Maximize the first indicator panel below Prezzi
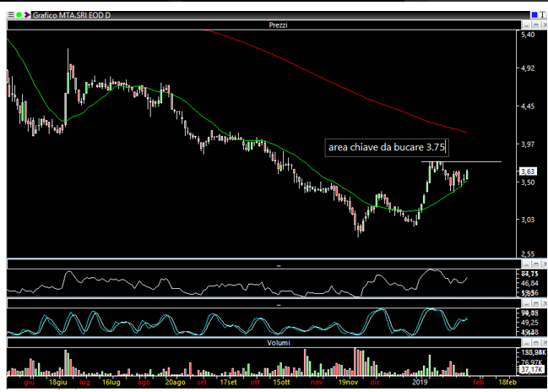This screenshot has height=392, width=548. 536,264
